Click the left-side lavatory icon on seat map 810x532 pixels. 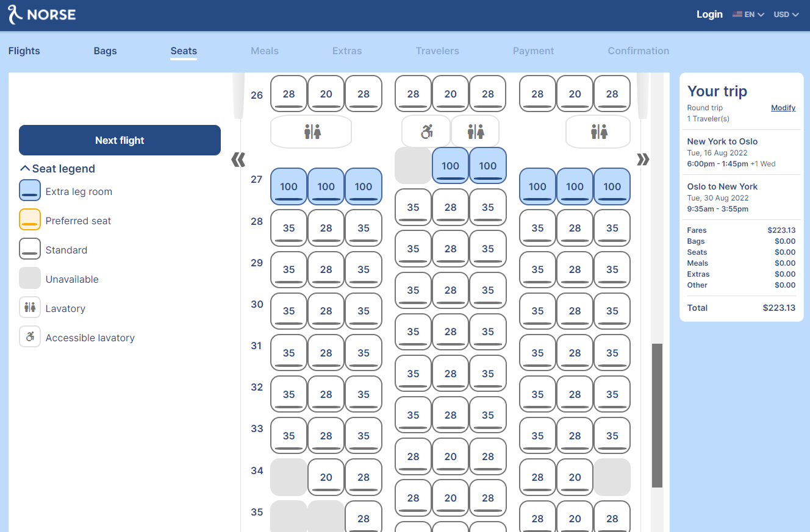pyautogui.click(x=311, y=132)
